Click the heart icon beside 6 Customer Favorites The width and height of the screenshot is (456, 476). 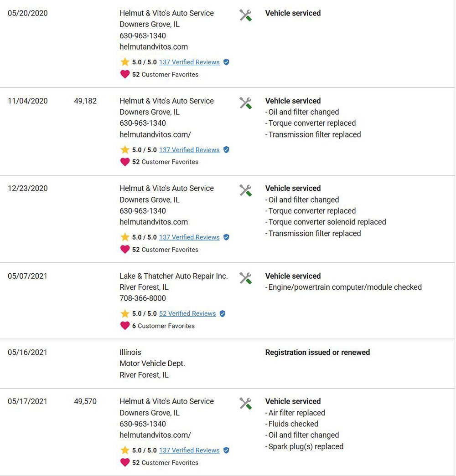coord(125,326)
